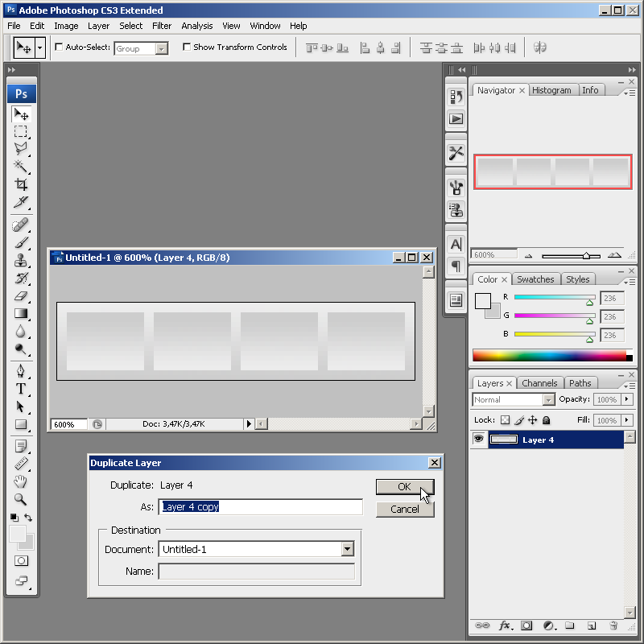Open the Layers panel options menu

630,386
